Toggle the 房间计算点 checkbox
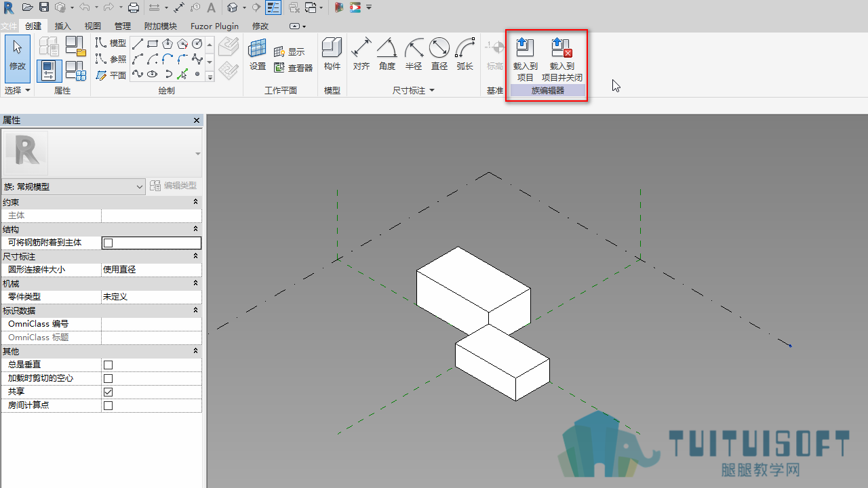Image resolution: width=868 pixels, height=488 pixels. click(108, 405)
